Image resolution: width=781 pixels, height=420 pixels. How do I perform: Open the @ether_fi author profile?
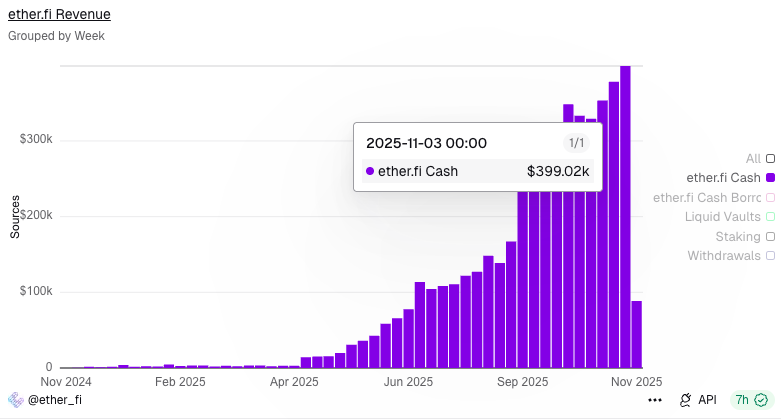[x=54, y=400]
